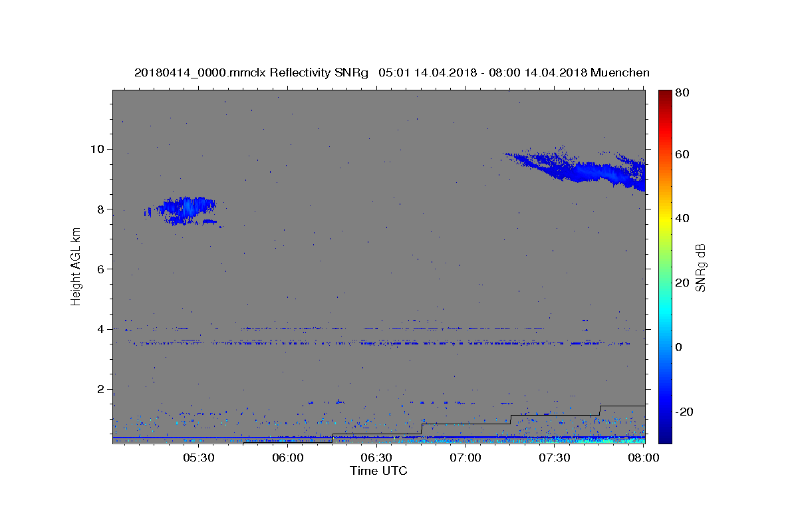This screenshot has width=798, height=532.
Task: Click the 08:00 time tick label
Action: point(643,458)
